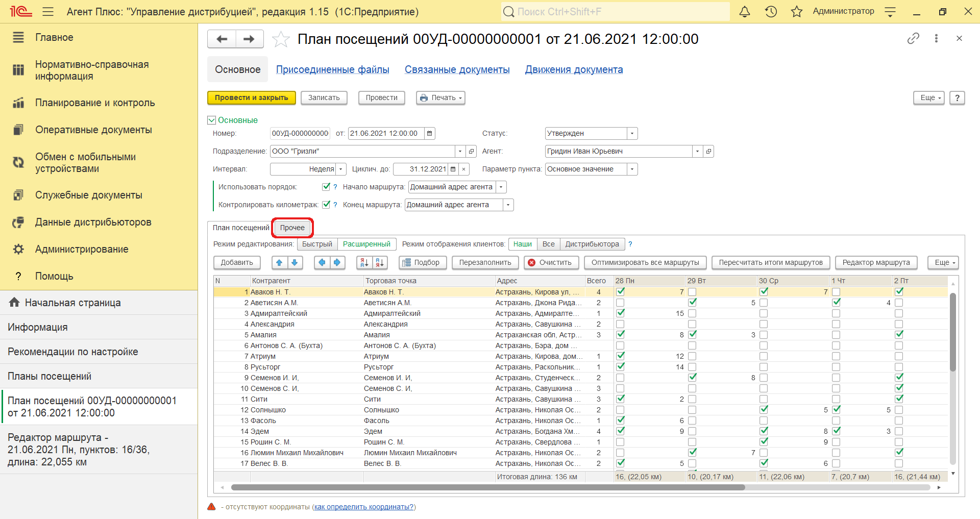Open document options three-dot menu
980x519 pixels.
click(936, 38)
